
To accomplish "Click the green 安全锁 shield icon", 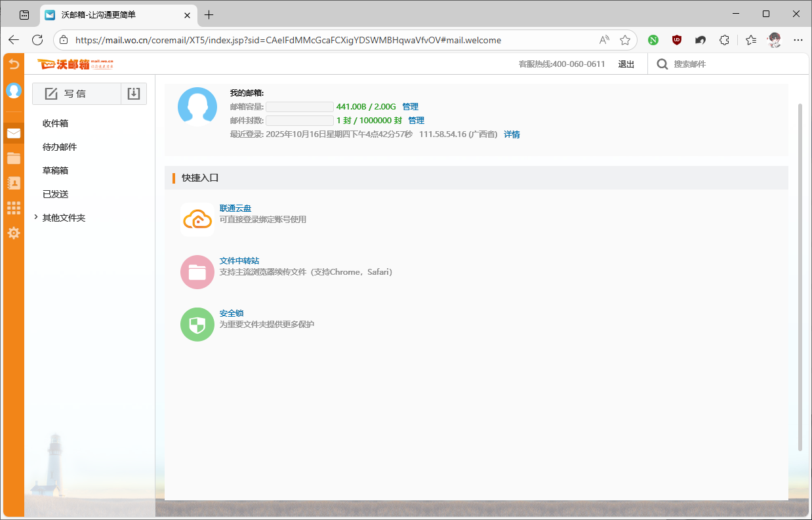I will click(197, 325).
